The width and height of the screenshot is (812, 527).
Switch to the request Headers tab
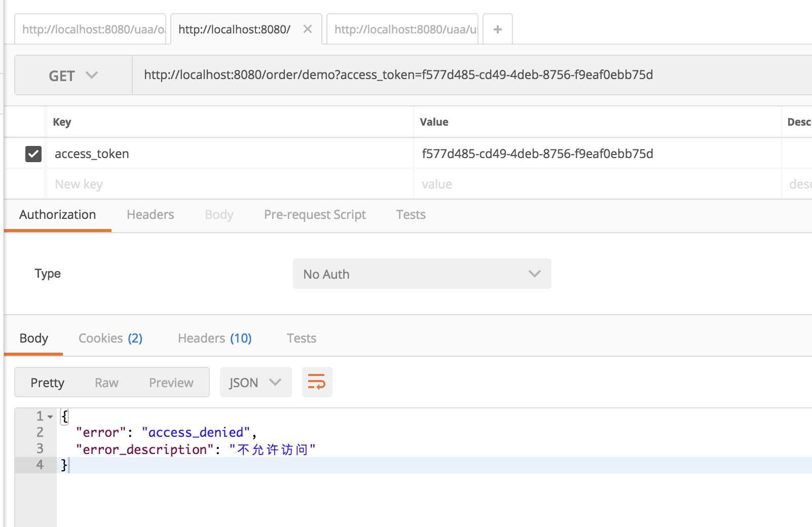click(x=150, y=215)
